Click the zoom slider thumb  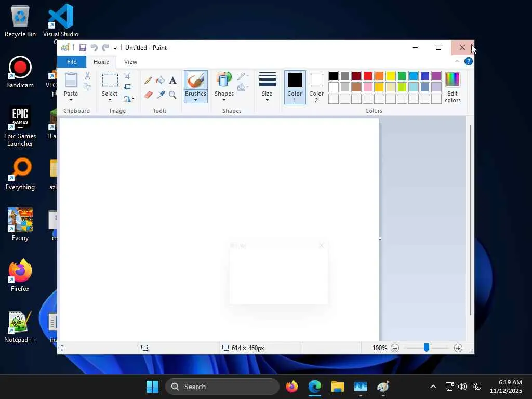tap(427, 348)
